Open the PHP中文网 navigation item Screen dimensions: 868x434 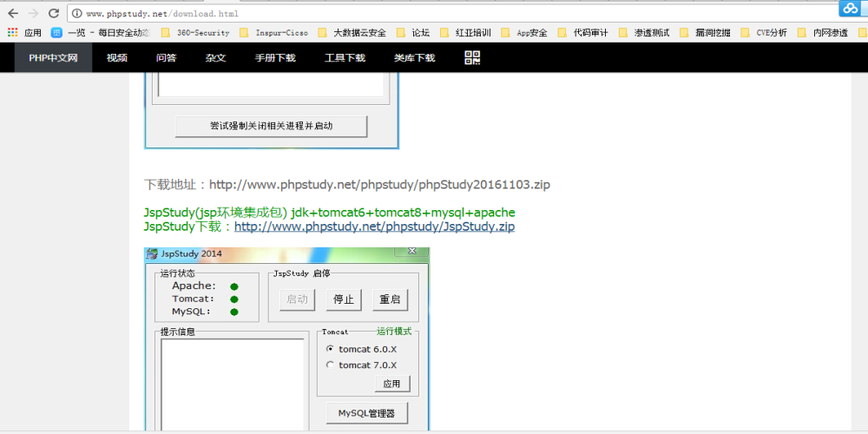(53, 57)
